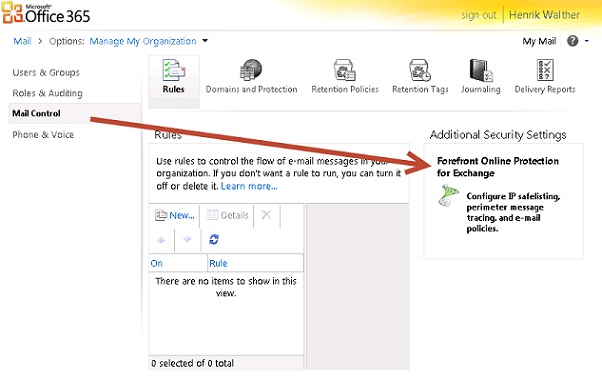Open the Learn more link

pyautogui.click(x=249, y=186)
